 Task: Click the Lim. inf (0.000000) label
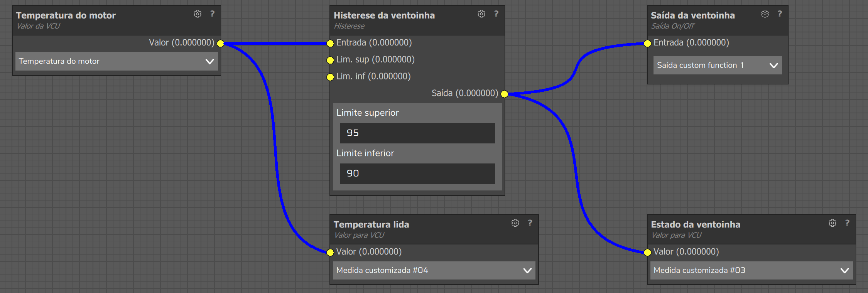pyautogui.click(x=373, y=76)
